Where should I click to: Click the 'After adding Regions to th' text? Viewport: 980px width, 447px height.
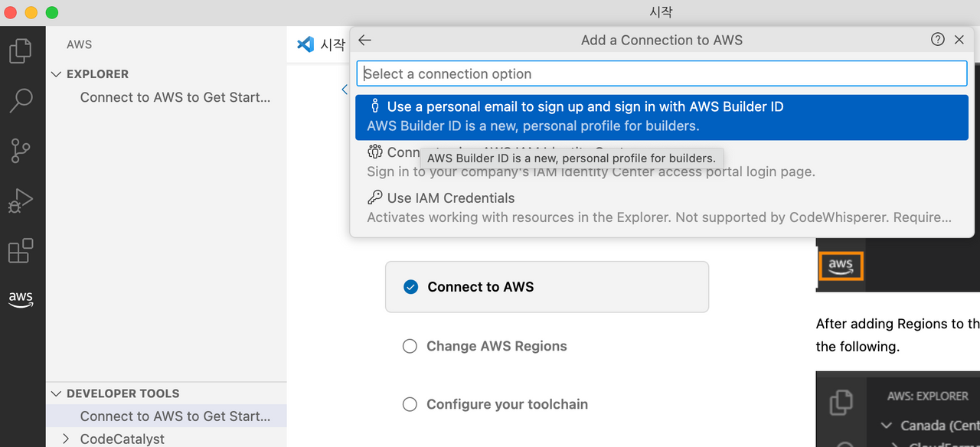898,324
